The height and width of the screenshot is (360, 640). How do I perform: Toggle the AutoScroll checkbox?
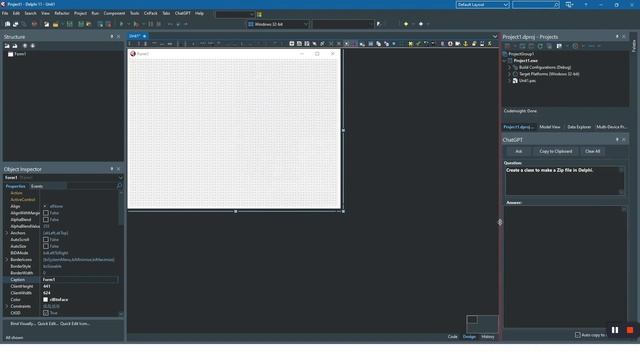tap(46, 240)
